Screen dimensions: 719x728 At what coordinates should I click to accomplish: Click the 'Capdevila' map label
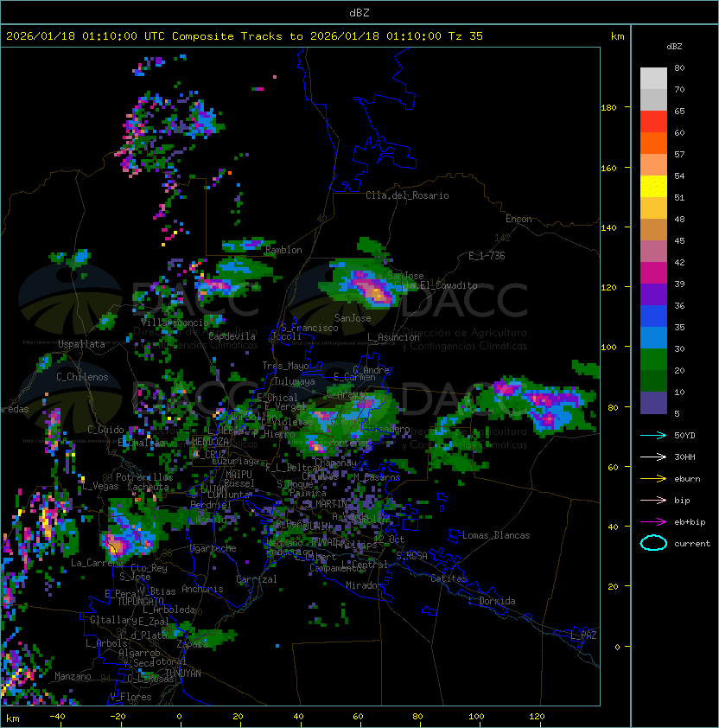point(232,336)
